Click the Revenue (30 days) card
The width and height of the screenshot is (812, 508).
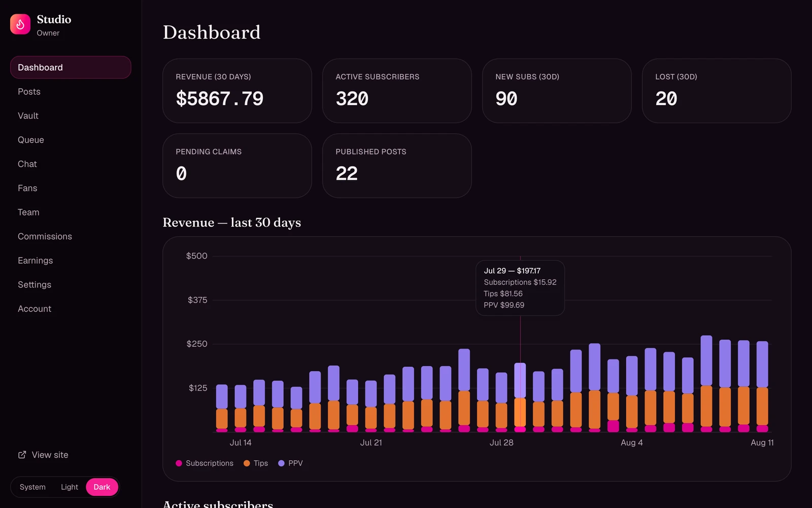(237, 91)
